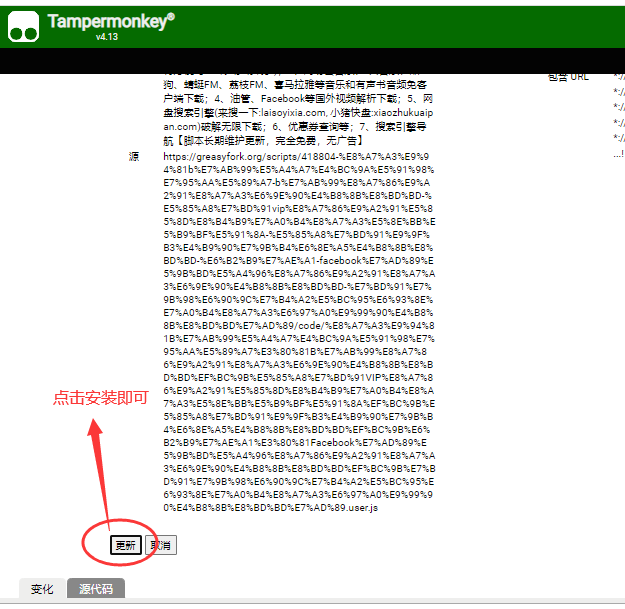The height and width of the screenshot is (609, 625).
Task: Click the Tampermonkey title text
Action: (x=111, y=22)
